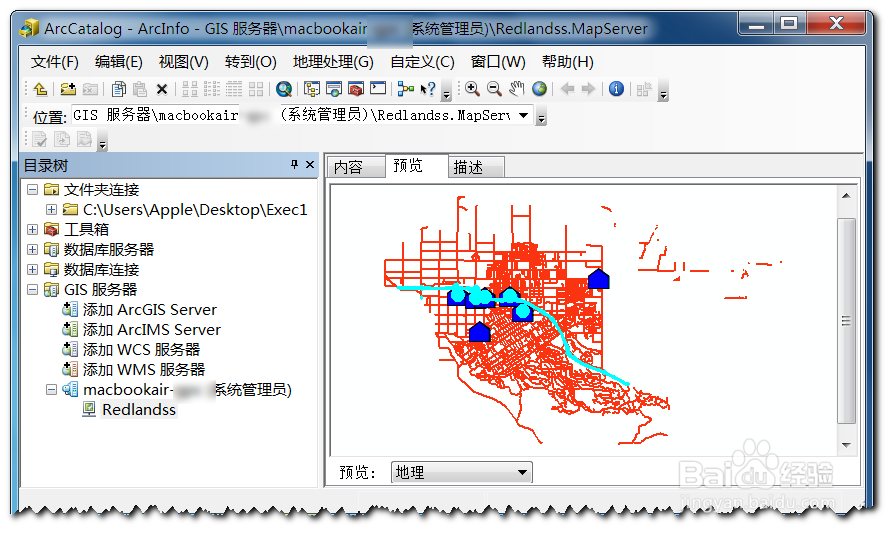Open the 预览 type dropdown showing 地理
Screen dimensions: 885x533
click(x=462, y=472)
